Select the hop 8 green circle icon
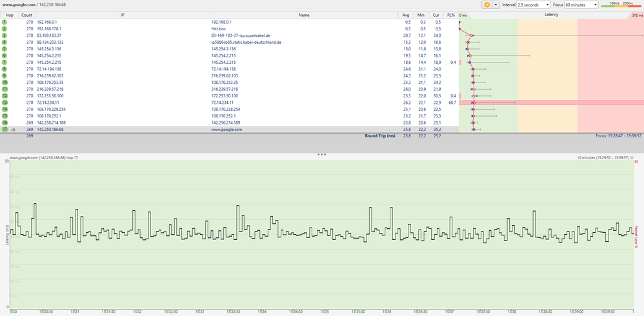Image resolution: width=644 pixels, height=316 pixels. pyautogui.click(x=5, y=69)
